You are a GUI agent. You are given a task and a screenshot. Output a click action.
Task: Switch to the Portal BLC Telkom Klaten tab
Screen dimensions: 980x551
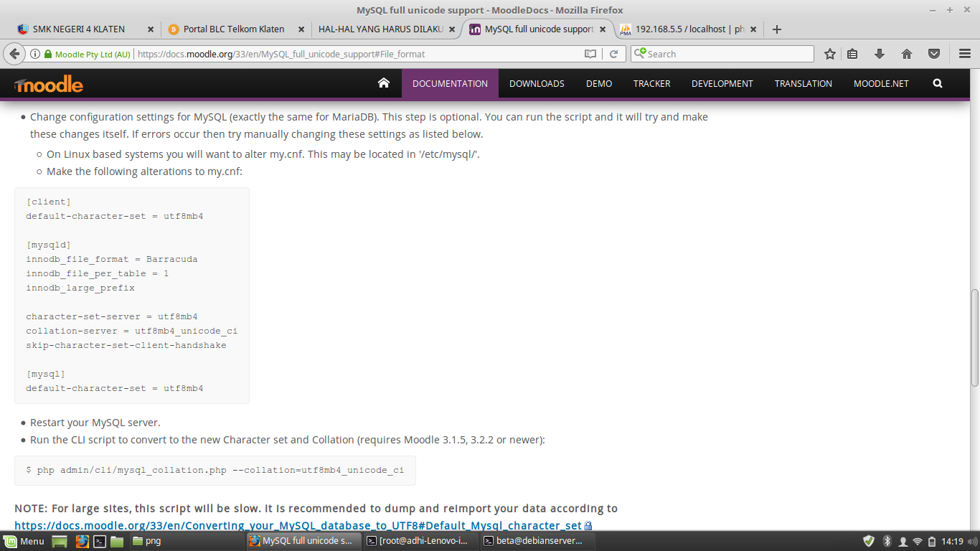point(234,29)
